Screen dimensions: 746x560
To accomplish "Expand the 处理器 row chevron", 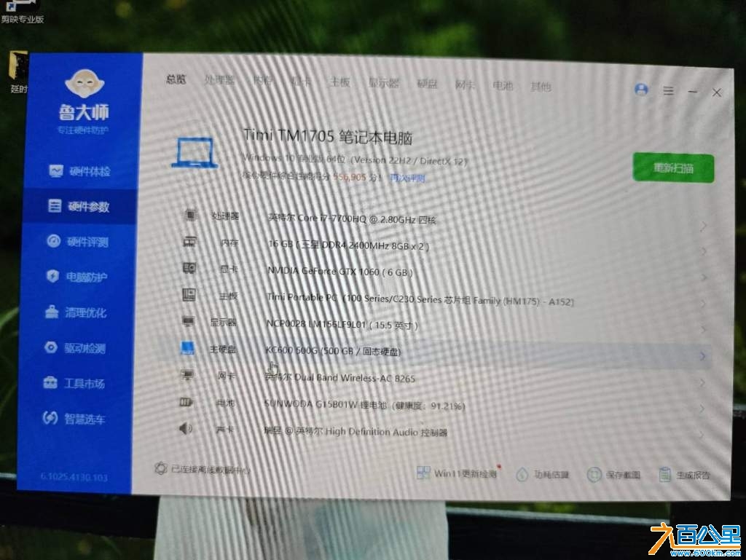I will (x=703, y=226).
